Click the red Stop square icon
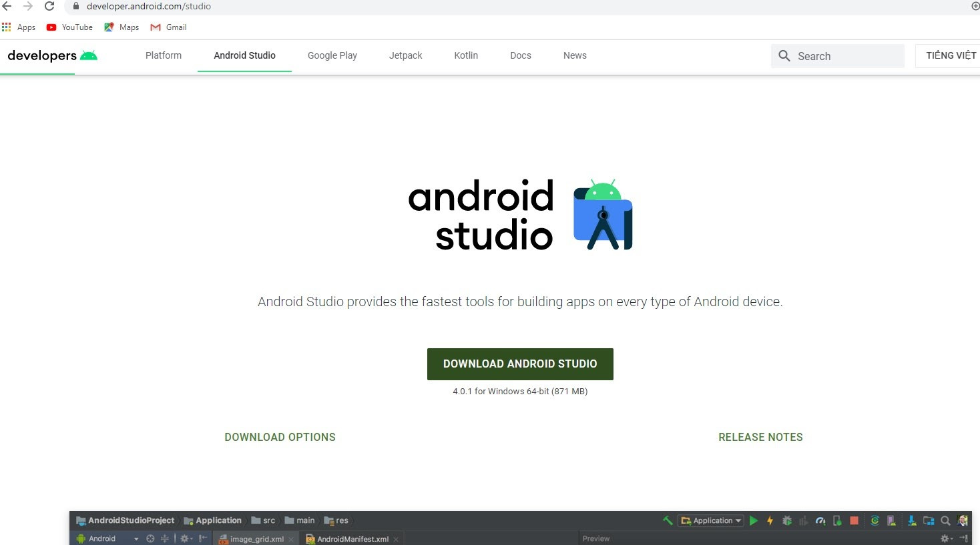The height and width of the screenshot is (545, 980). (854, 520)
